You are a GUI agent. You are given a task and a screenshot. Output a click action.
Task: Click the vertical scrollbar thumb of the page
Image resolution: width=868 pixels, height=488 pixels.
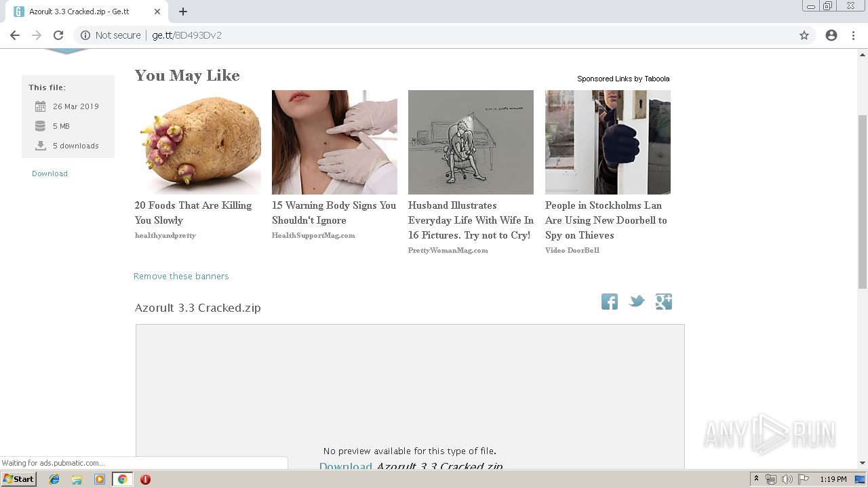pyautogui.click(x=863, y=202)
